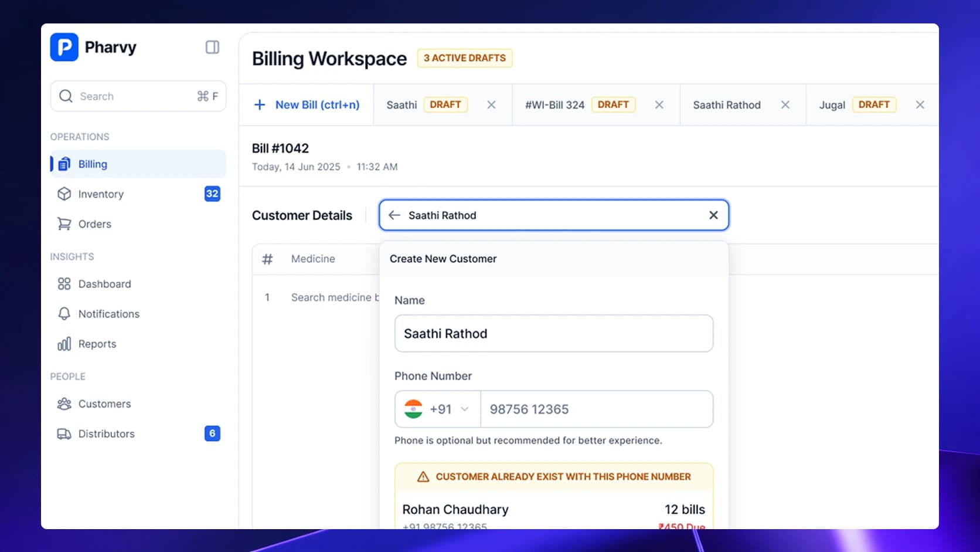Close the Saathi draft tab
Image resolution: width=980 pixels, height=552 pixels.
click(x=491, y=105)
